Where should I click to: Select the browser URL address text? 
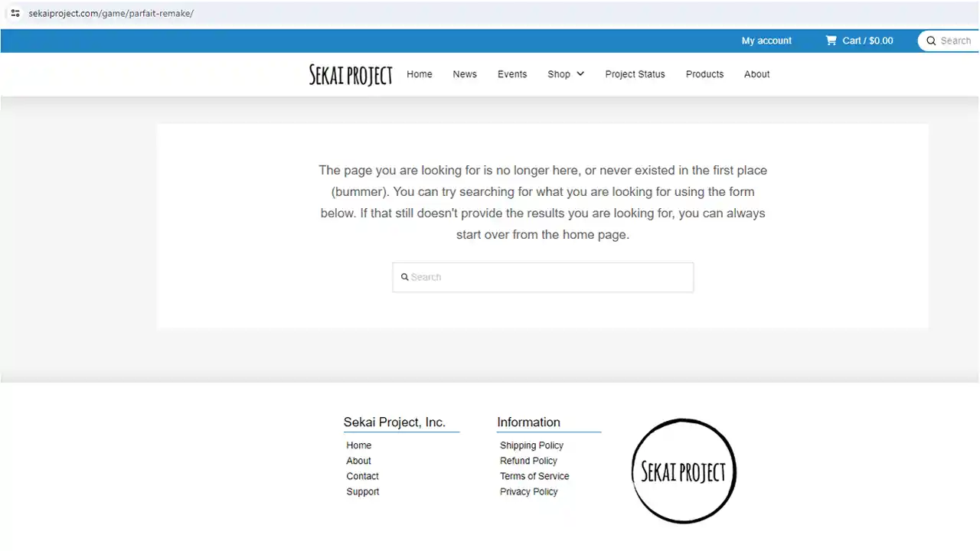[111, 13]
